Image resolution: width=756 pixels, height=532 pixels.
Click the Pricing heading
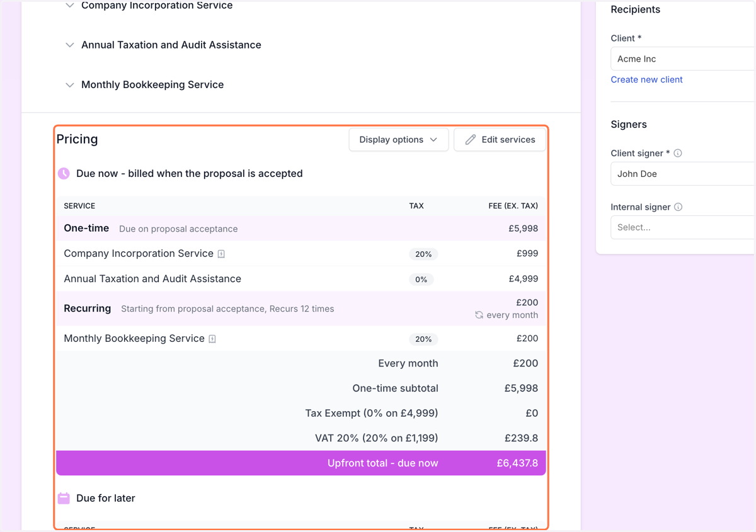click(77, 140)
